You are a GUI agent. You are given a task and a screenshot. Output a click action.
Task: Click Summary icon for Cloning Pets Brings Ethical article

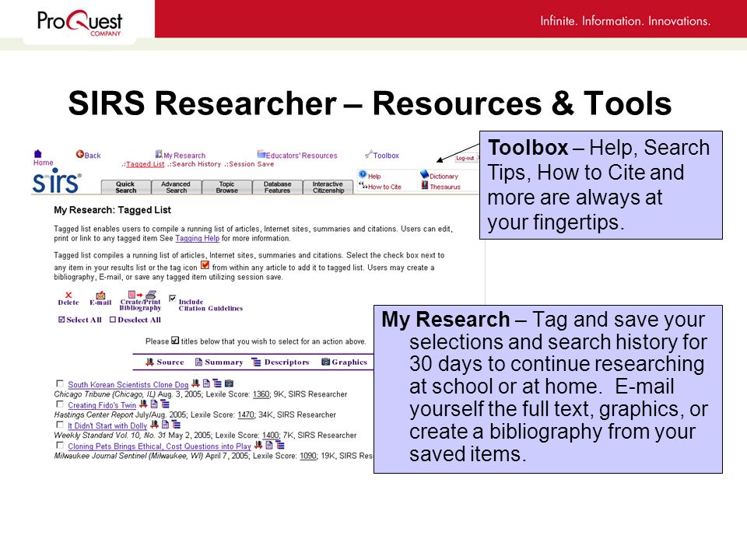click(x=269, y=445)
